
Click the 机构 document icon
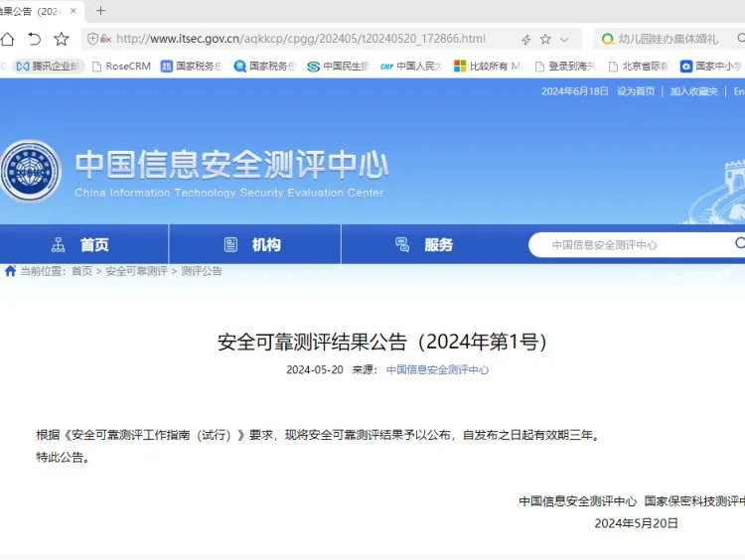[x=230, y=244]
